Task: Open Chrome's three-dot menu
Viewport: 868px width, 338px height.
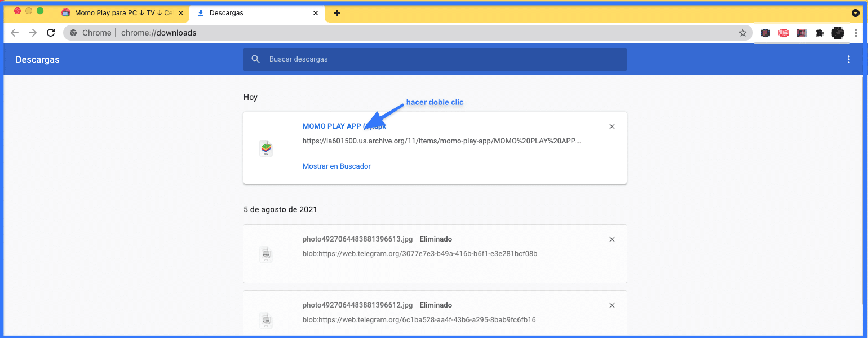Action: point(856,33)
